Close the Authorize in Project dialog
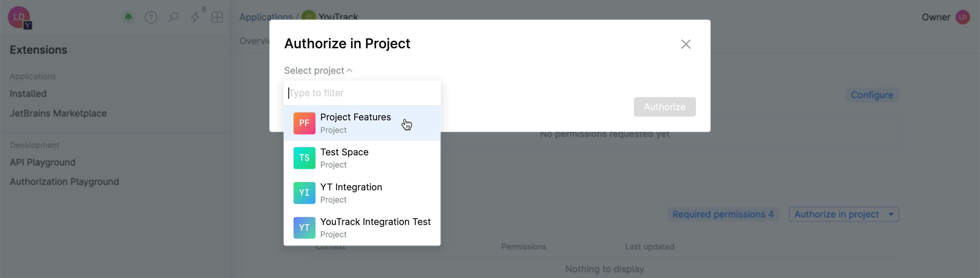 coord(686,44)
